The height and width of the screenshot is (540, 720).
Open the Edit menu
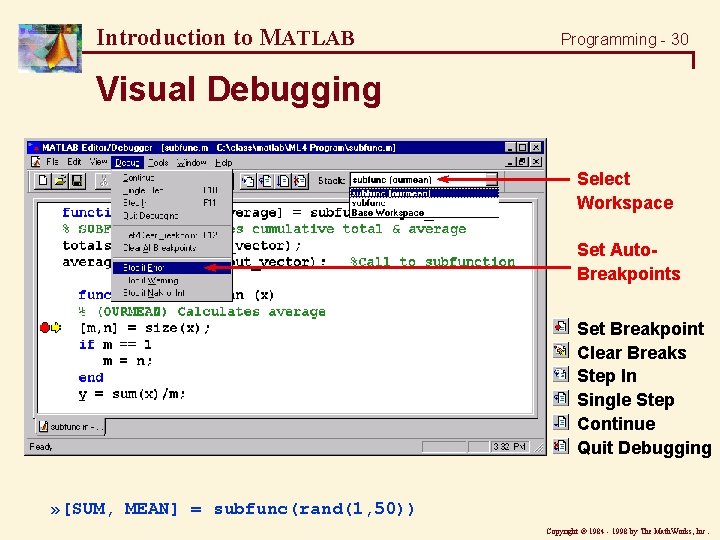pos(74,162)
